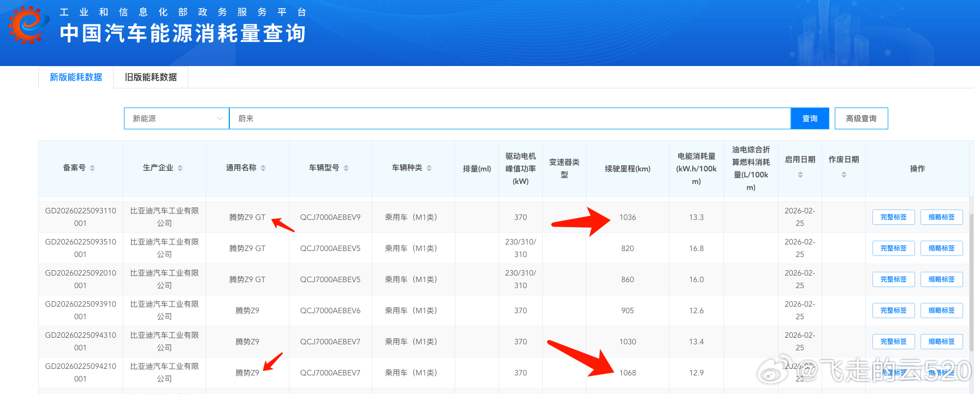Click the energy consumption value 13.3
The height and width of the screenshot is (394, 980).
coord(696,217)
